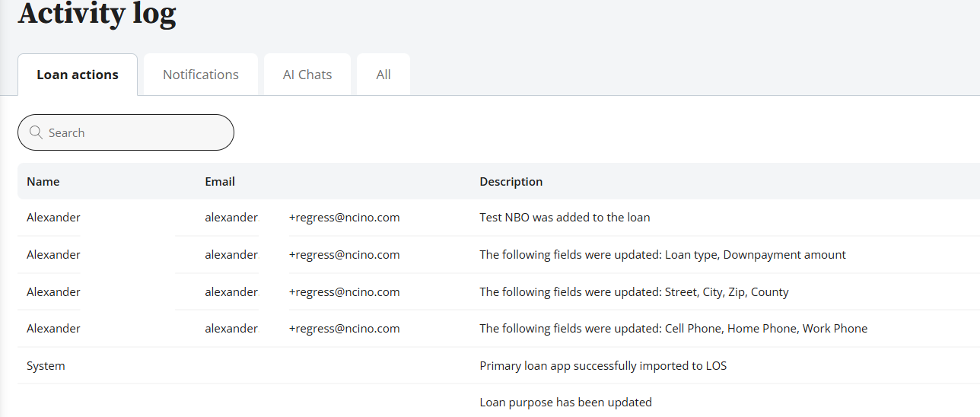Click the Activity log page heading
Image resolution: width=980 pixels, height=417 pixels.
[x=97, y=14]
